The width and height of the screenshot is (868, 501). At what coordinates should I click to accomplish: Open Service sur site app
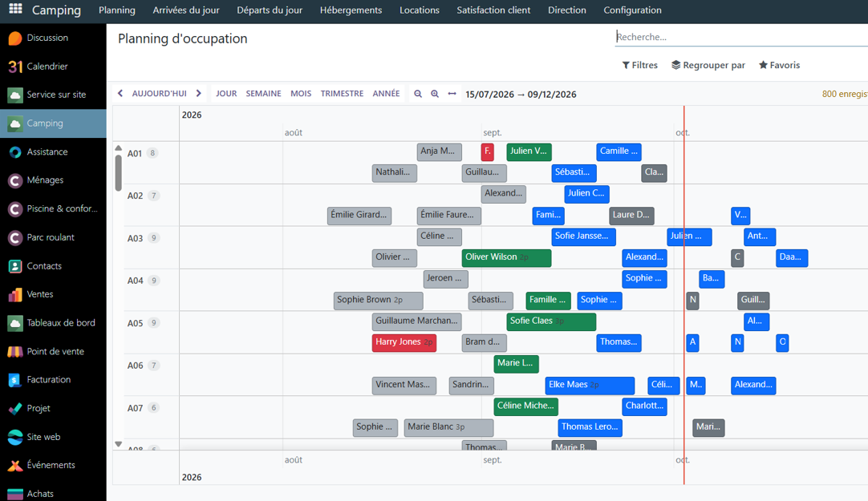click(53, 95)
